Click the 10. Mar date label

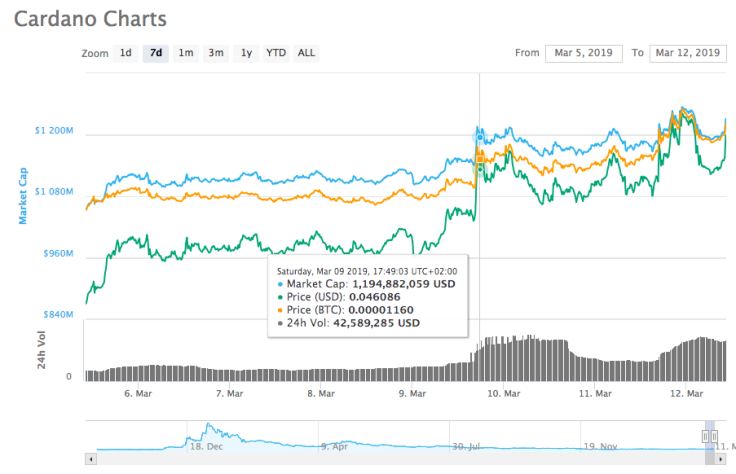coord(504,394)
